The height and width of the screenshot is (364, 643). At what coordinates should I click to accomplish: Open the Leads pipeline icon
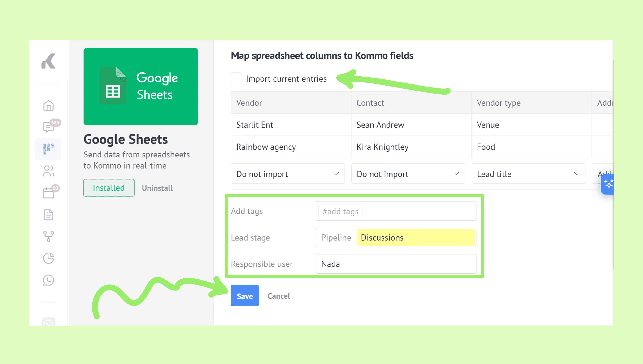click(48, 149)
